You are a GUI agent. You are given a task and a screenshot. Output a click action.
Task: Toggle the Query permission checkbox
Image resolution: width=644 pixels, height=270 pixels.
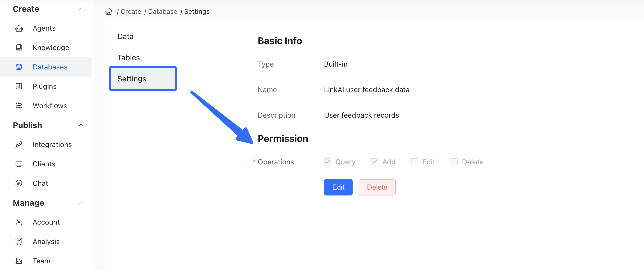328,162
